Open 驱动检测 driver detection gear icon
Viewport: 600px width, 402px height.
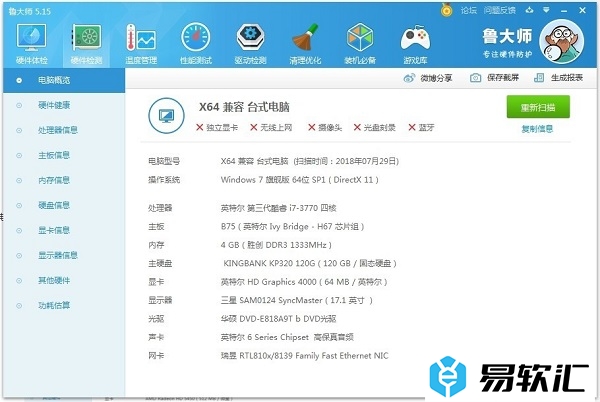click(250, 38)
